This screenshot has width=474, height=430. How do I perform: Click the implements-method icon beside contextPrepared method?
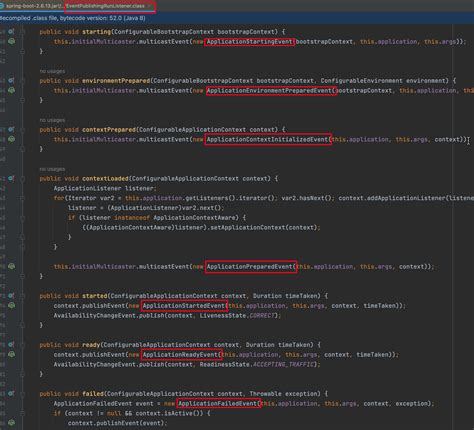pos(11,129)
